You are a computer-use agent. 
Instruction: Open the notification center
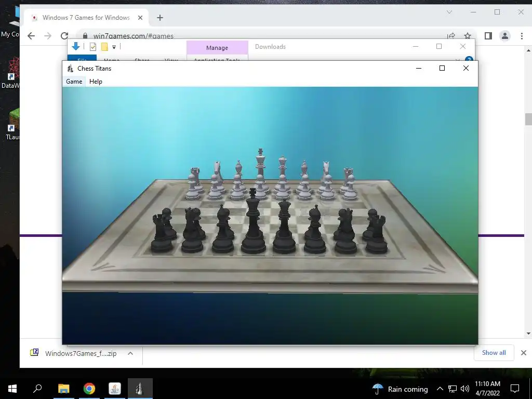[x=515, y=389]
